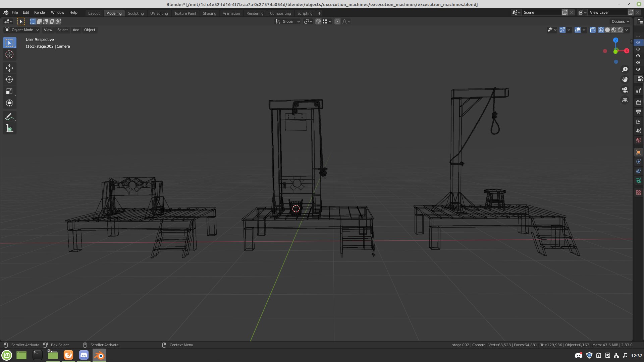
Task: Open the Object Mode dropdown
Action: (22, 30)
